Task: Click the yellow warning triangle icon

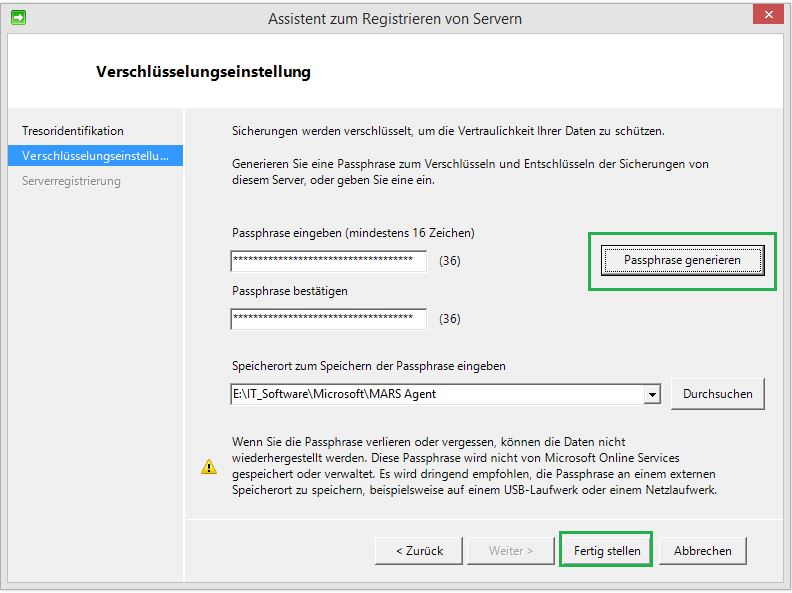Action: coord(209,466)
